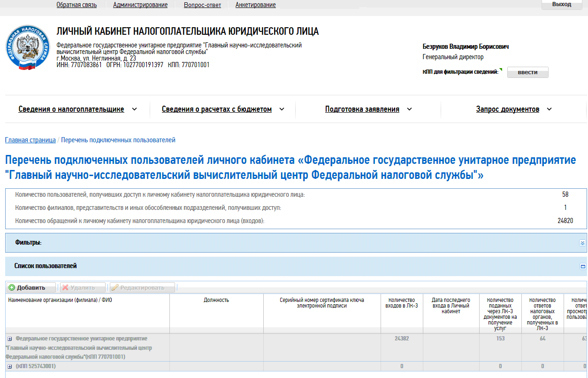The height and width of the screenshot is (378, 588).
Task: Expand the Фильтры panel with double-chevron icon
Action: [x=582, y=243]
